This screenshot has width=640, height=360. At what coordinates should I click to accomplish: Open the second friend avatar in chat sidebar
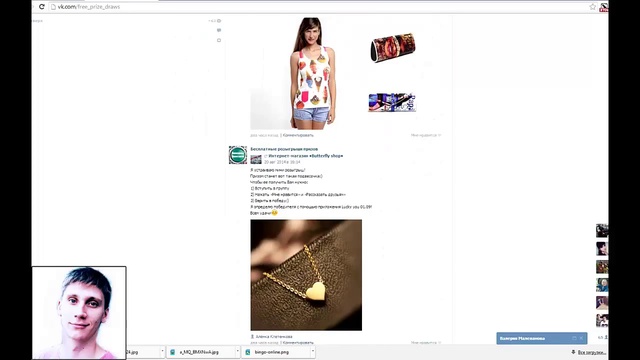[x=602, y=249]
